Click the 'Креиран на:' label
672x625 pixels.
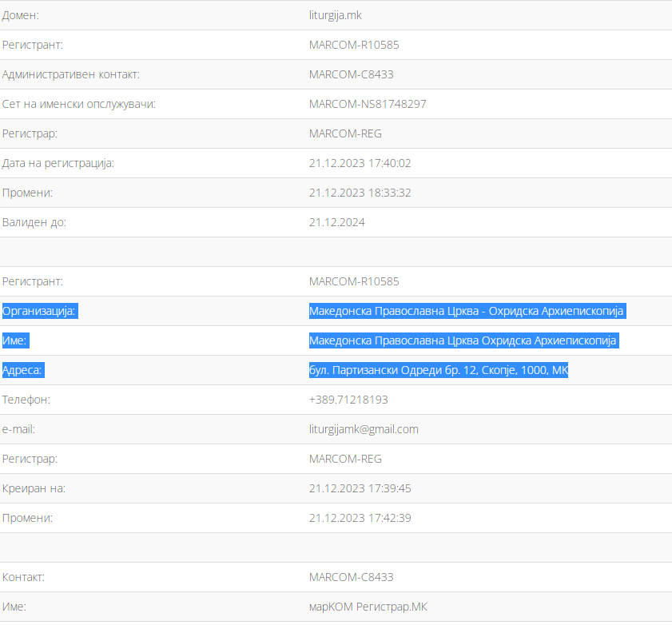pyautogui.click(x=34, y=488)
